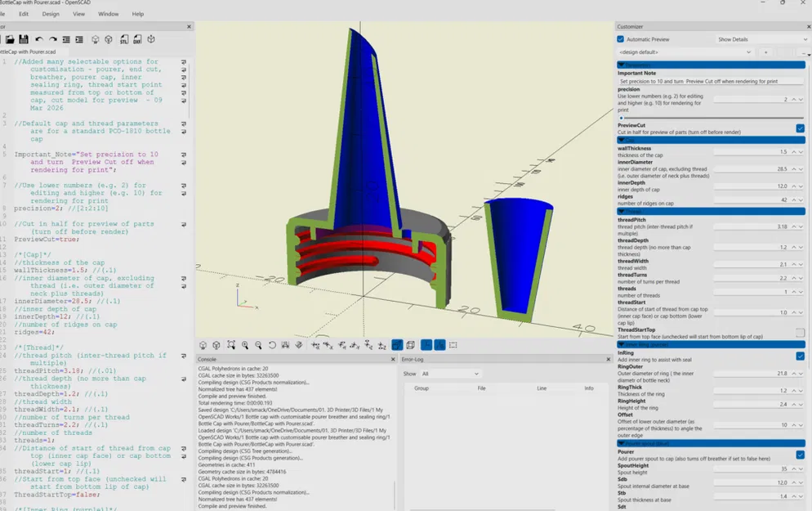The height and width of the screenshot is (511, 812).
Task: Open the Design menu
Action: coord(51,14)
